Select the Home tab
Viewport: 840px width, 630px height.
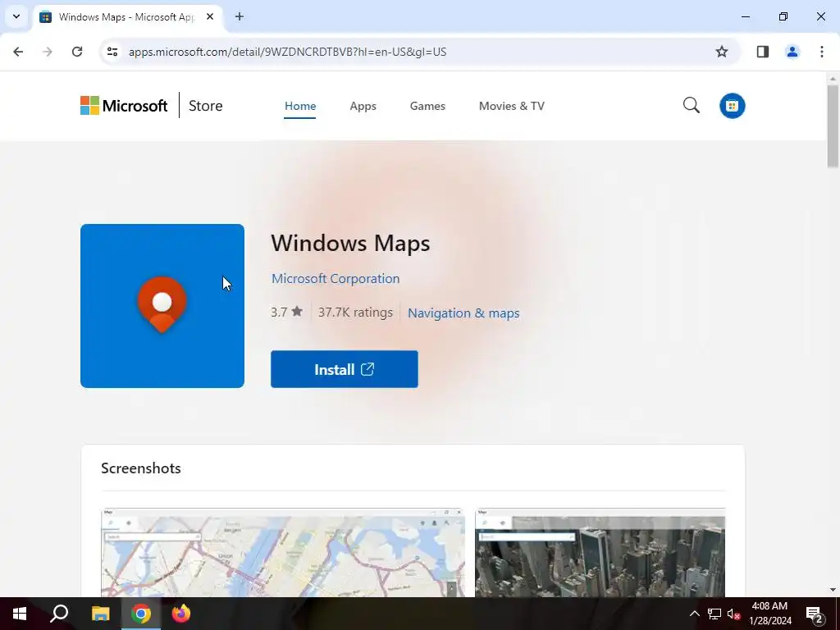[x=300, y=106]
